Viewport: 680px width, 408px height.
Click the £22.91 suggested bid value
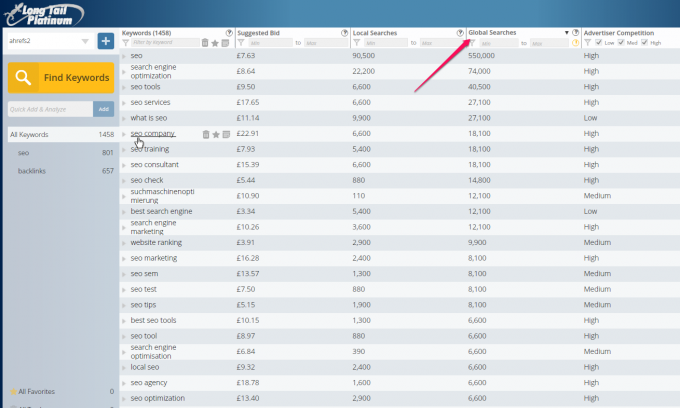(248, 134)
